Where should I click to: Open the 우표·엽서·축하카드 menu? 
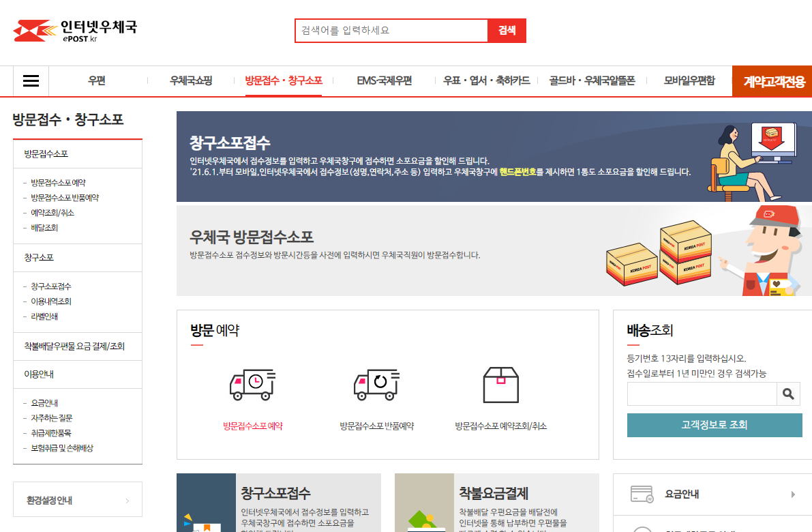click(x=486, y=80)
